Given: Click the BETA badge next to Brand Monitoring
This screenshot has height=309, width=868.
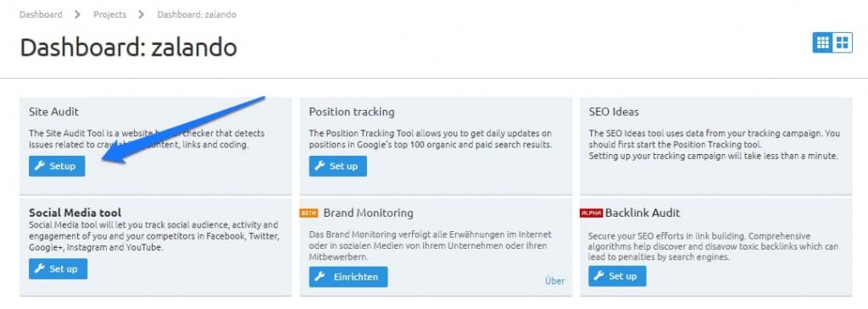Looking at the screenshot, I should click(309, 212).
